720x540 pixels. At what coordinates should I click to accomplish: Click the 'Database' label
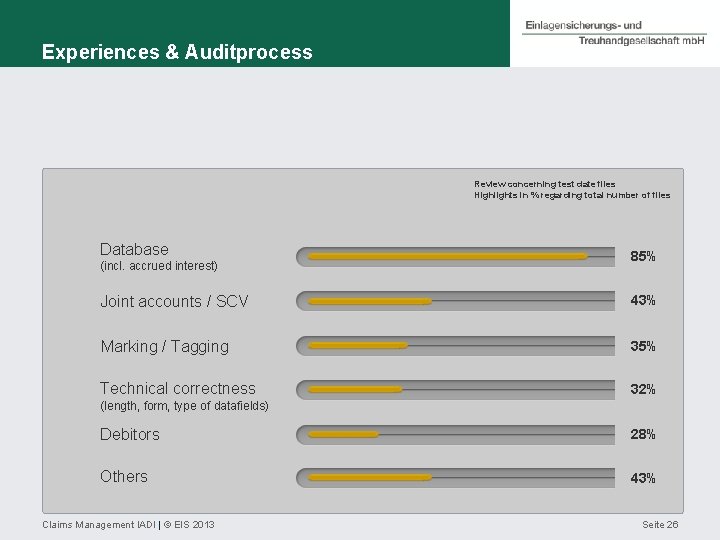point(134,249)
